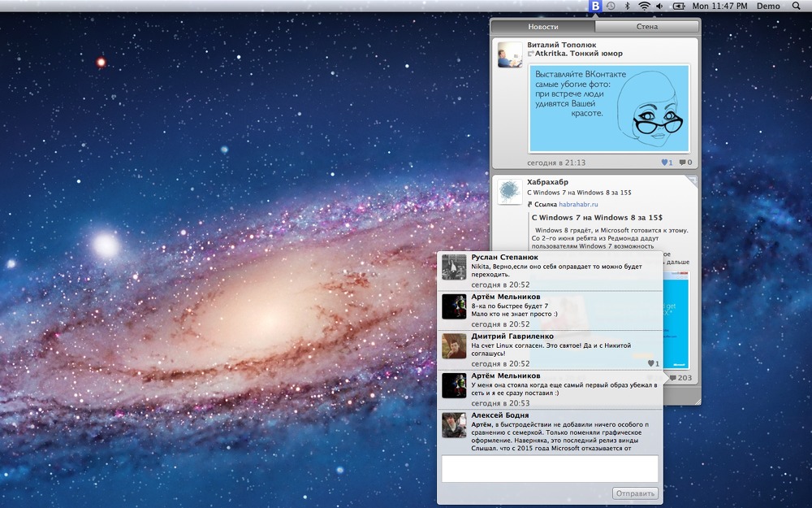The image size is (812, 508).
Task: Click the commenter name Алексей Бодня
Action: point(500,415)
